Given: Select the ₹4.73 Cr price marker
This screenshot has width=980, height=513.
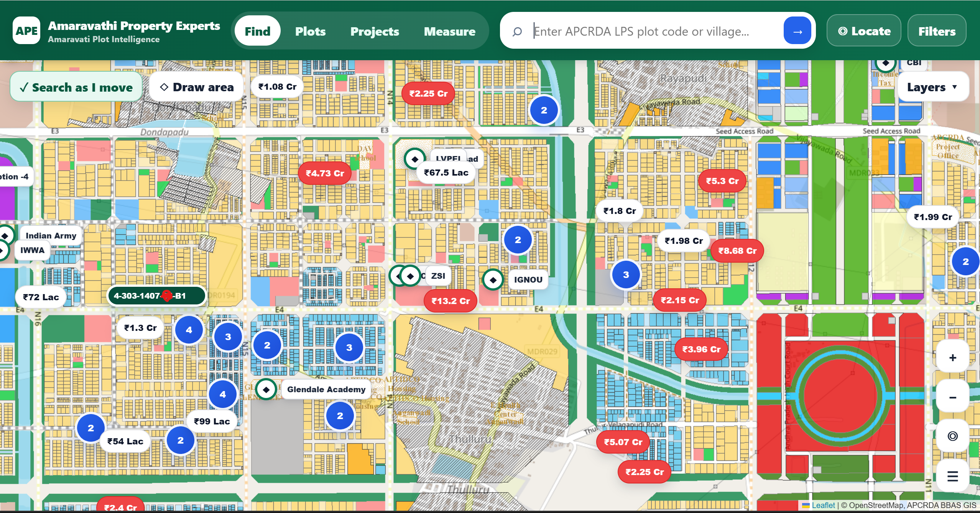Looking at the screenshot, I should (325, 173).
